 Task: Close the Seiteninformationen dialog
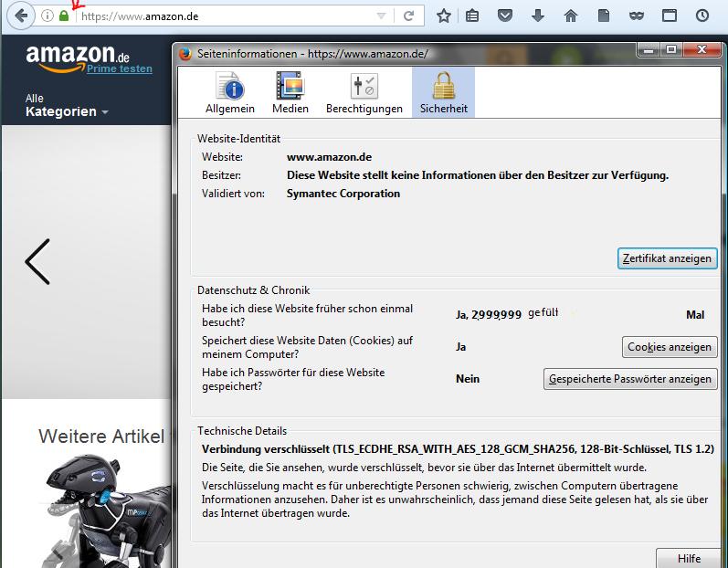click(x=702, y=49)
